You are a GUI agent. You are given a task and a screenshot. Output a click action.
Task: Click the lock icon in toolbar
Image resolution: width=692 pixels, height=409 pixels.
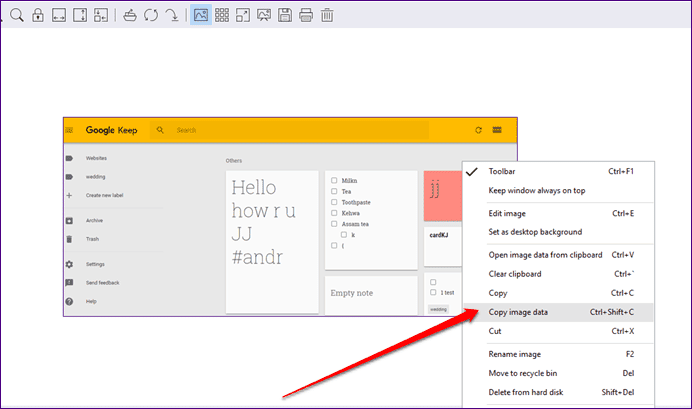coord(38,15)
